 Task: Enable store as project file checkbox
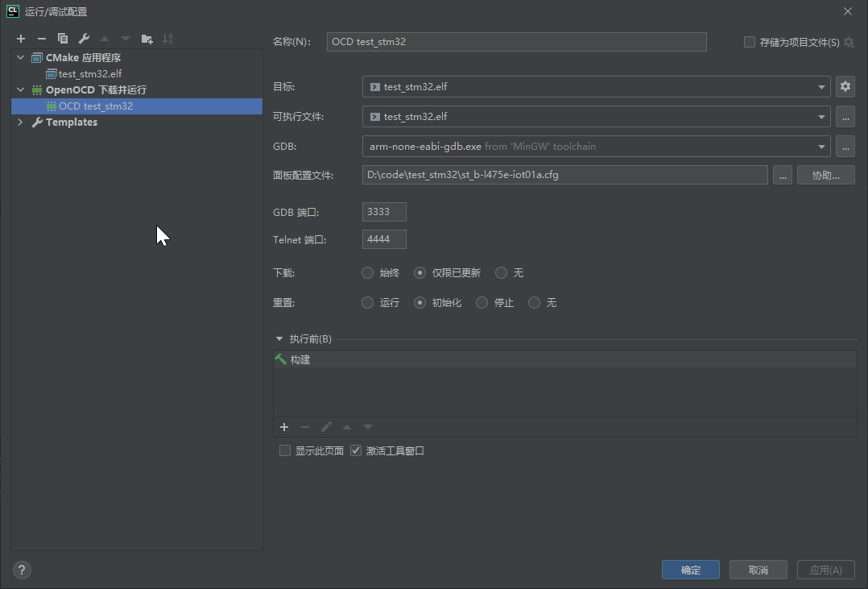pos(750,42)
